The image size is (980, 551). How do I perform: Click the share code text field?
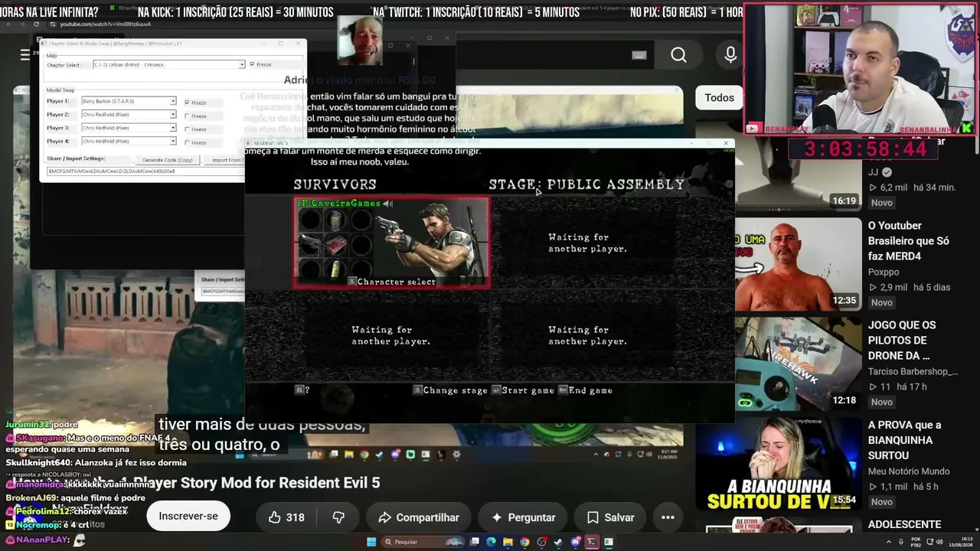[145, 171]
